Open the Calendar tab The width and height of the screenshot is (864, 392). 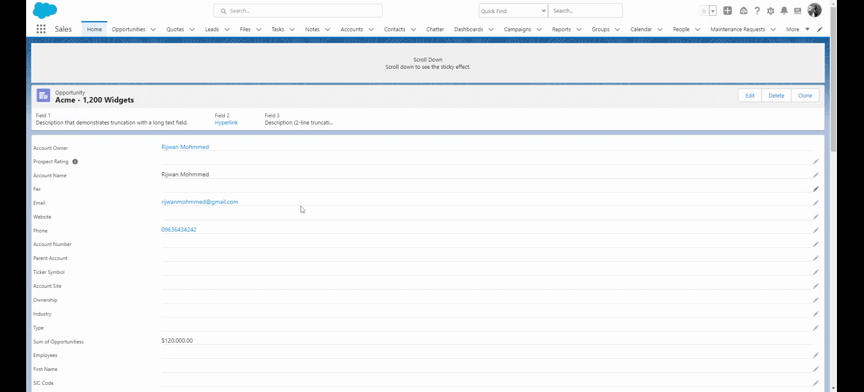[641, 29]
